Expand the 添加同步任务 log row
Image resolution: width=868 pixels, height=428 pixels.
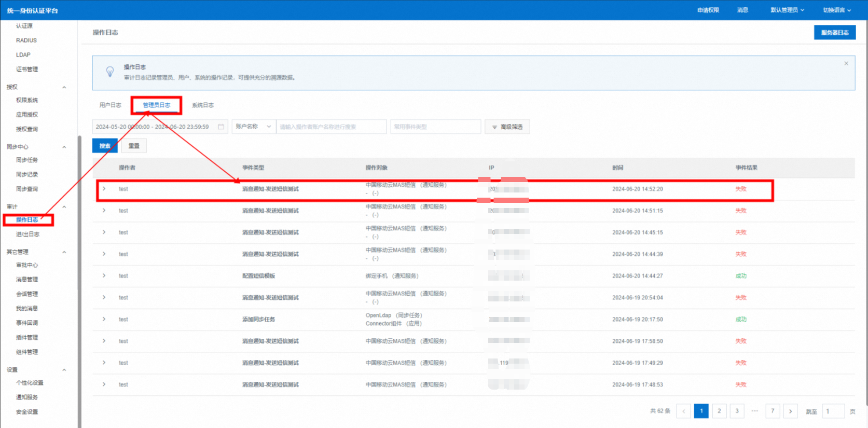point(104,319)
